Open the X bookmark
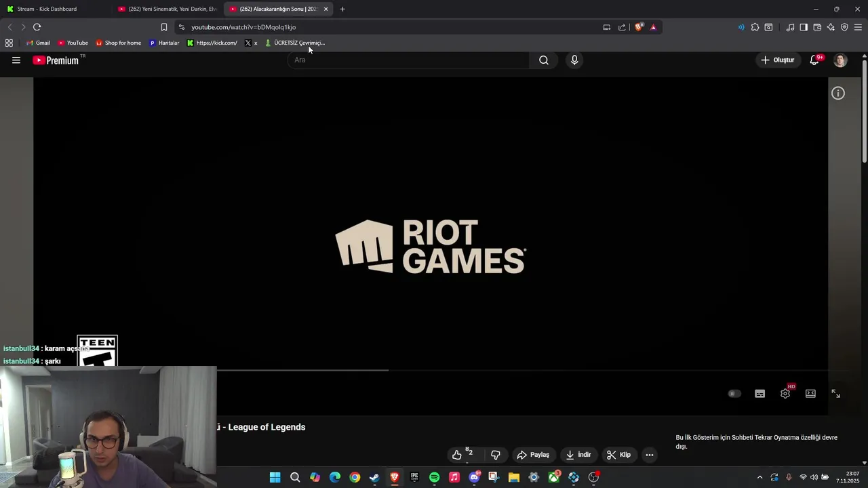Viewport: 868px width, 488px height. click(251, 43)
